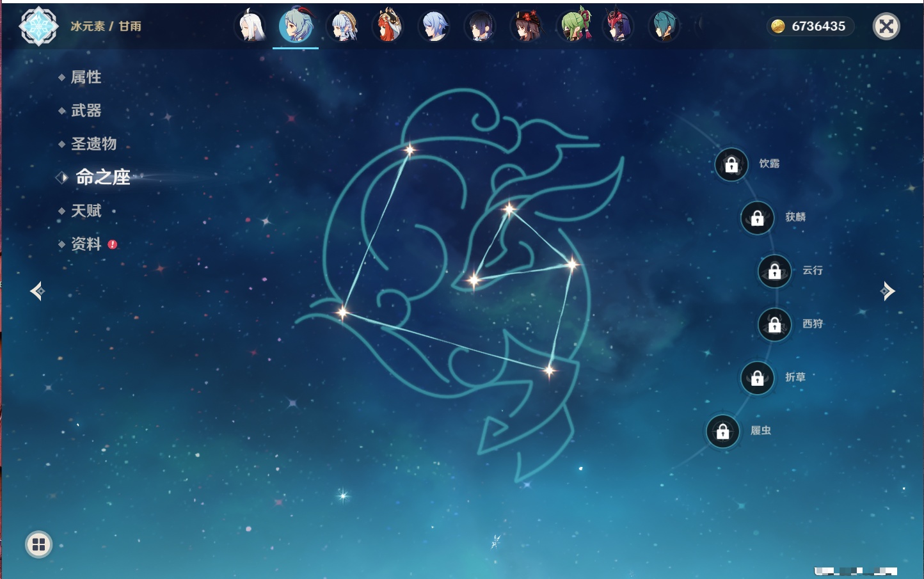Select the avatar wearing a red tengu mask
Viewport: 924px width, 579px height.
618,26
